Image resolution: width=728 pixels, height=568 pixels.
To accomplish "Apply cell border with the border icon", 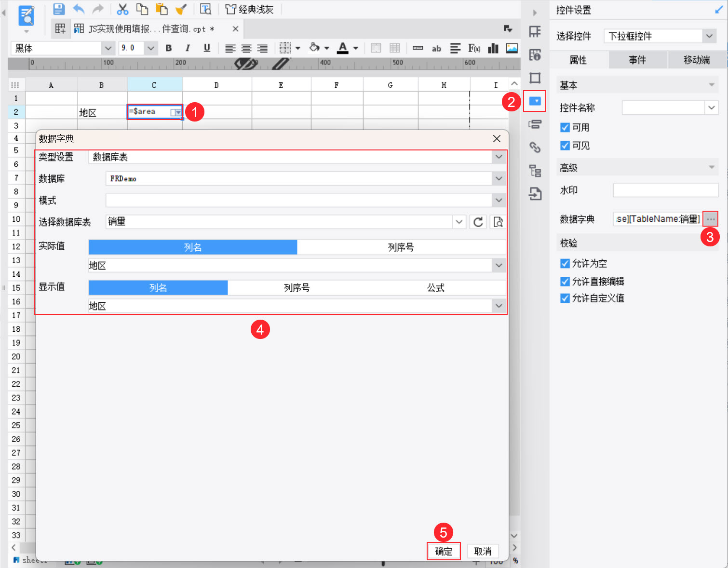I will (x=285, y=48).
